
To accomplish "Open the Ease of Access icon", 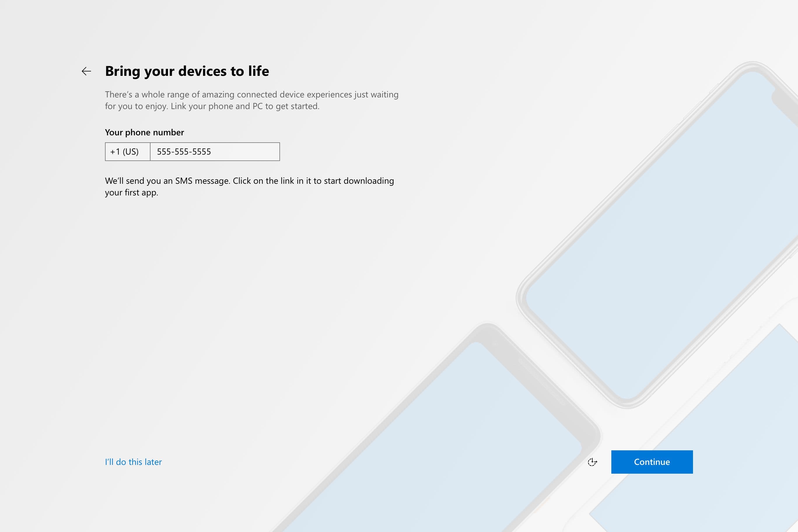I will (592, 462).
